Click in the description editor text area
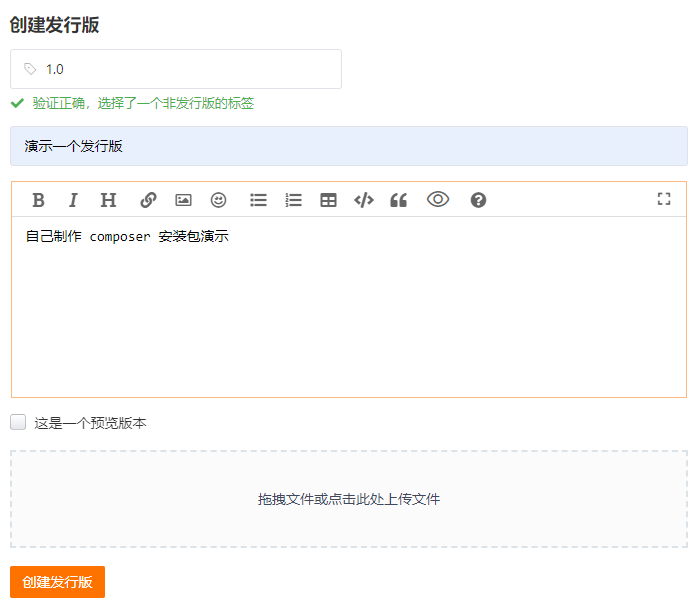This screenshot has width=700, height=606. [349, 307]
